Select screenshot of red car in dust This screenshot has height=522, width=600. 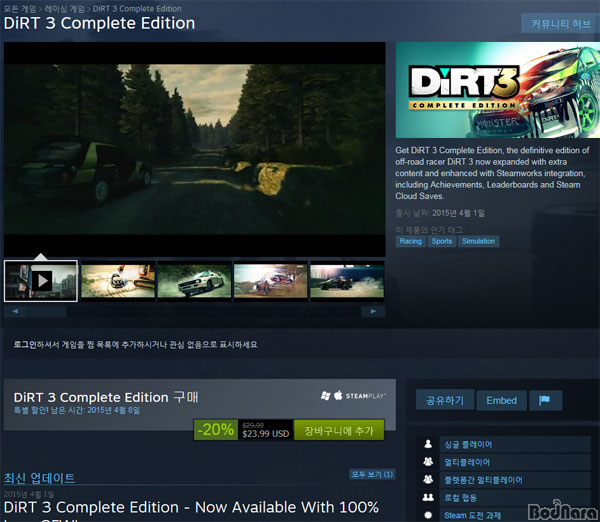pos(271,281)
